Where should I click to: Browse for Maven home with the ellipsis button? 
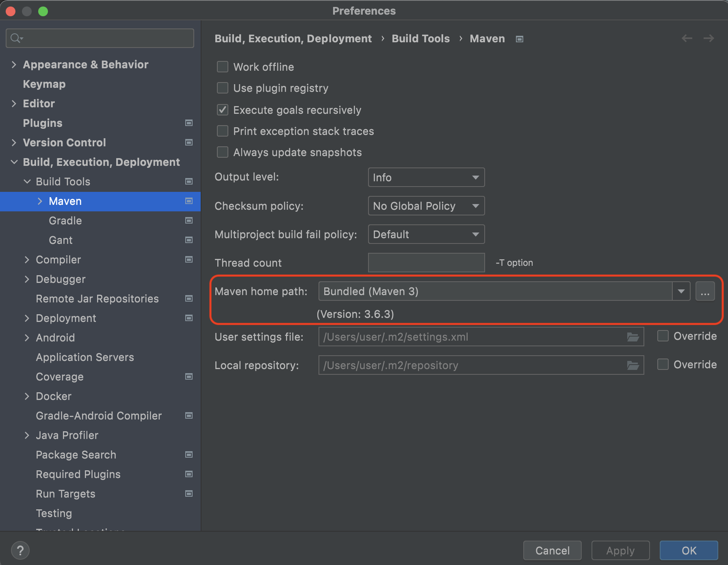click(705, 291)
